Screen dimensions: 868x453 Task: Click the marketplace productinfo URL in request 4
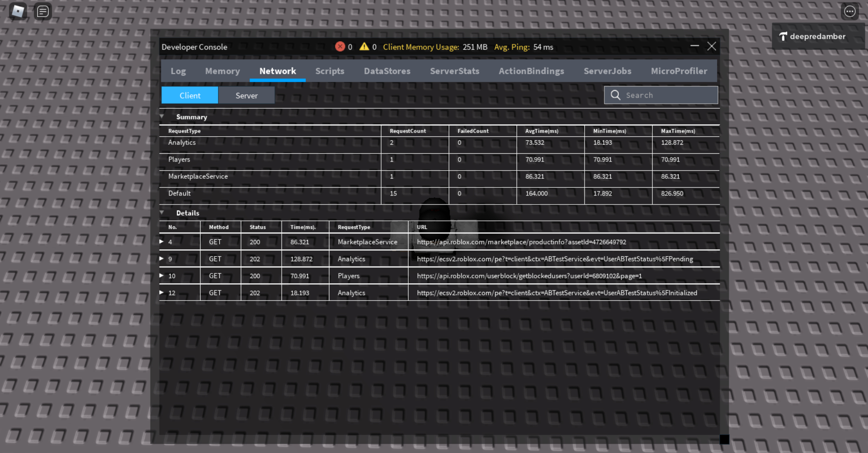[x=521, y=242]
